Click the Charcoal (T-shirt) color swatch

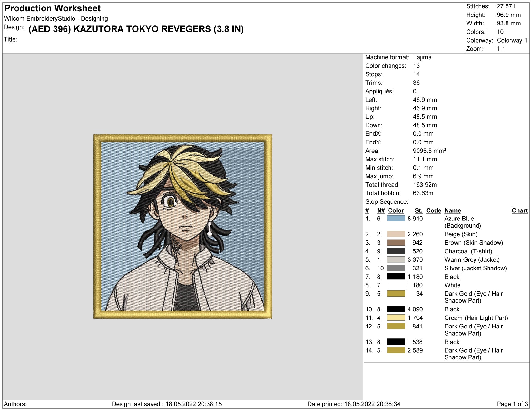coord(396,251)
